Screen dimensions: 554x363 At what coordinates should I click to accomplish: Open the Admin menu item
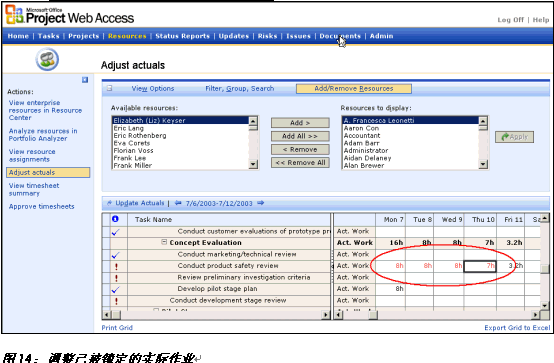(x=381, y=36)
